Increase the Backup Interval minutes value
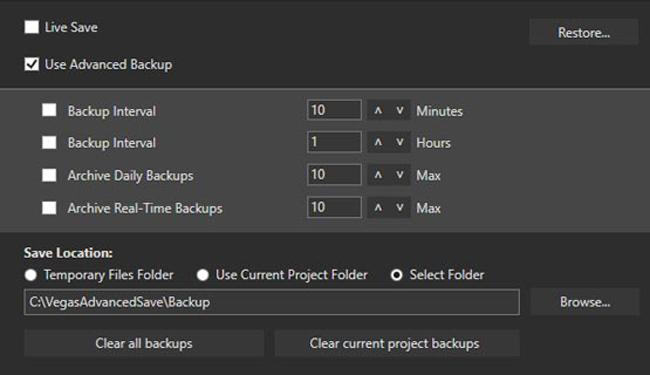Screen dimensions: 650x375 click(x=378, y=110)
